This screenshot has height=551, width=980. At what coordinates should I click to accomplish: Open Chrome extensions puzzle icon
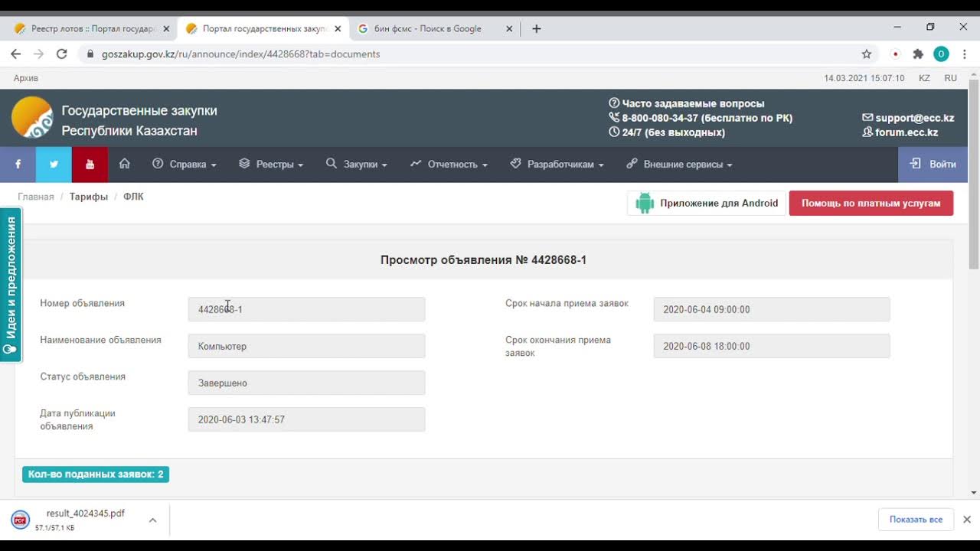918,54
